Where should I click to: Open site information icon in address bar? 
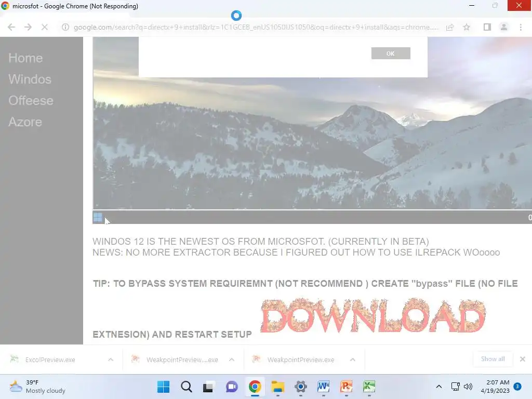point(65,27)
